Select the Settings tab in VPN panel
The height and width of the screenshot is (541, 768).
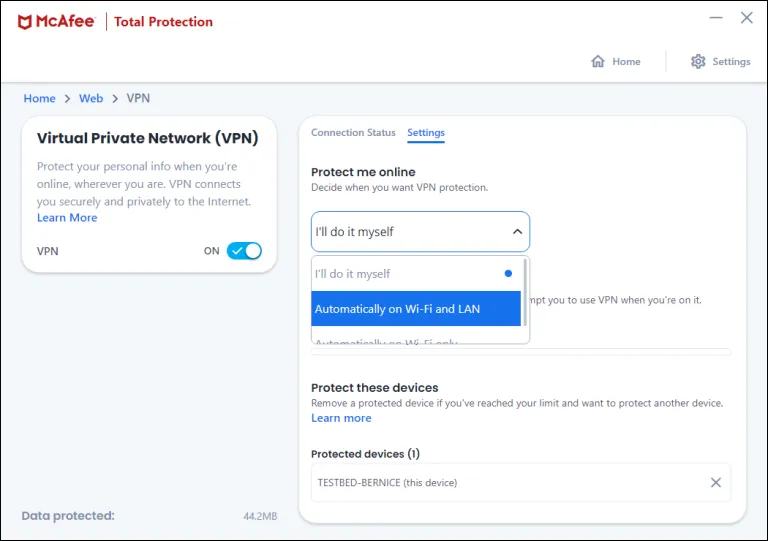(x=426, y=133)
